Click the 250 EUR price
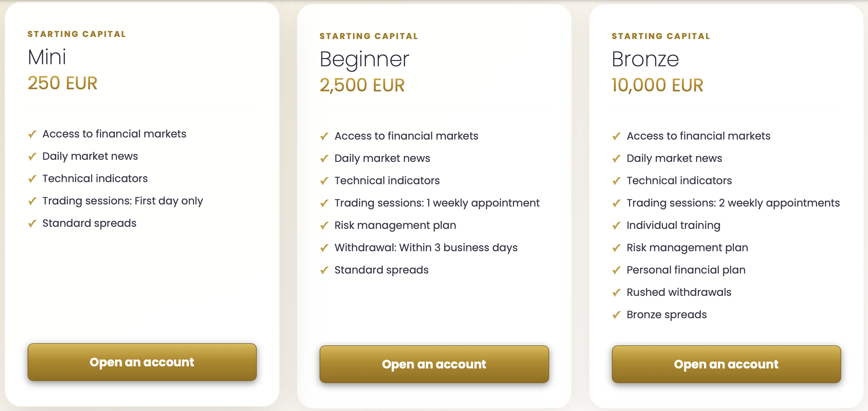The height and width of the screenshot is (411, 868). [x=62, y=83]
